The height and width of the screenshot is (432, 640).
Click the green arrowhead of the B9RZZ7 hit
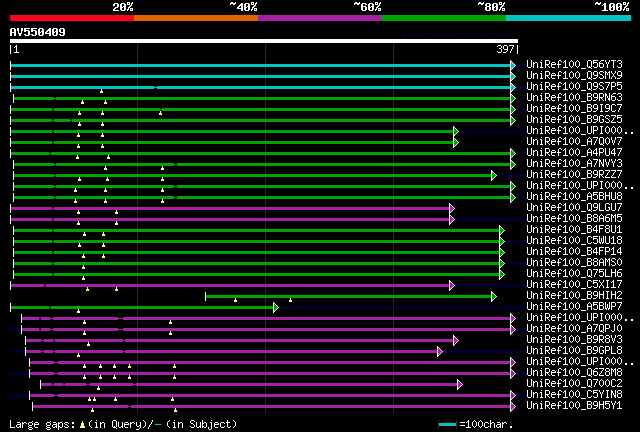[494, 176]
